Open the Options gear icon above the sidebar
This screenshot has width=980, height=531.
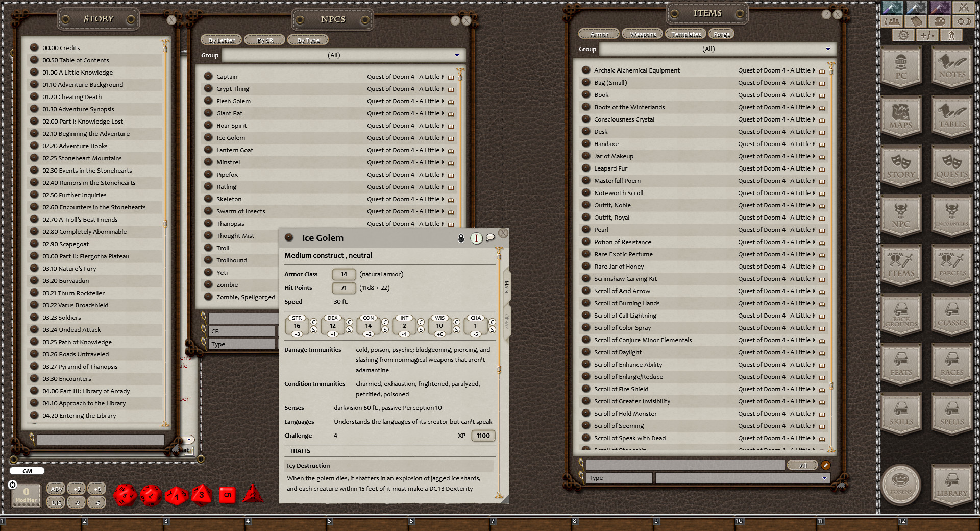pyautogui.click(x=903, y=35)
